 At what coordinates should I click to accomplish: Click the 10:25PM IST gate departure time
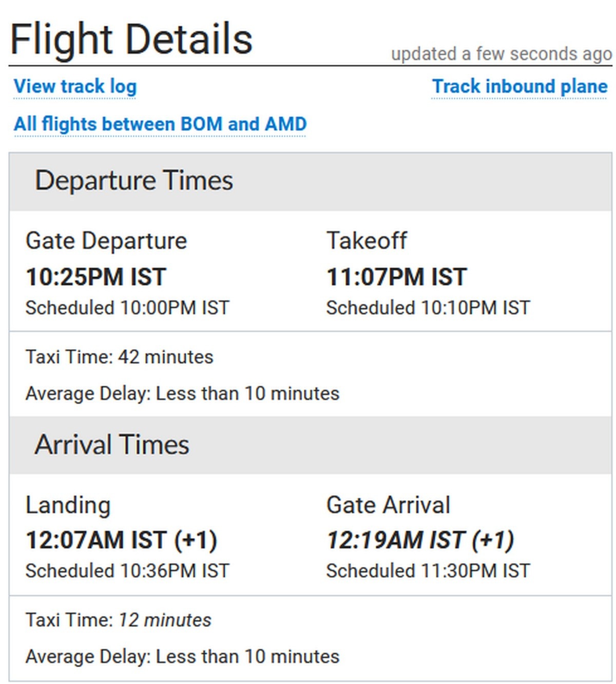96,277
